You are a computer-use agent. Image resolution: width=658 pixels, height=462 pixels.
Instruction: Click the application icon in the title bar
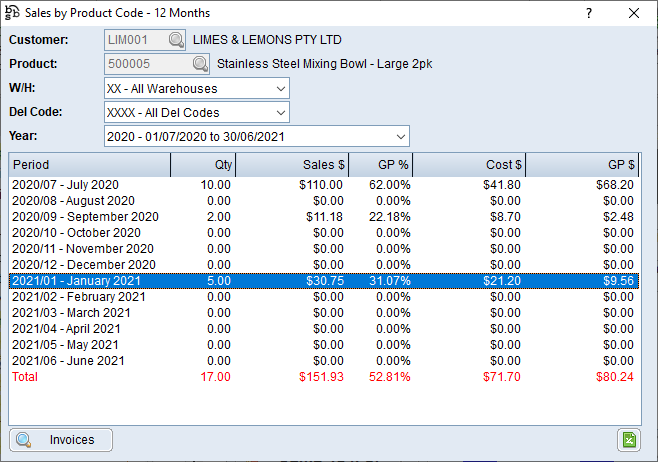point(12,13)
